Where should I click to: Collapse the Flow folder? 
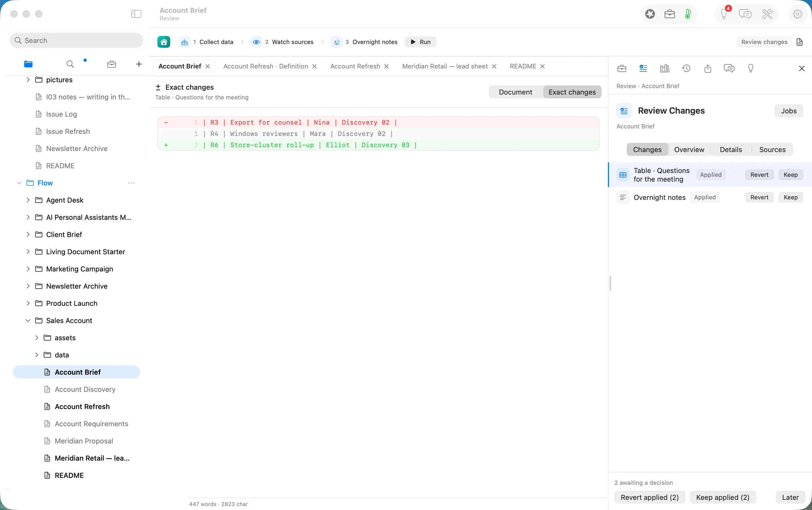pos(19,183)
